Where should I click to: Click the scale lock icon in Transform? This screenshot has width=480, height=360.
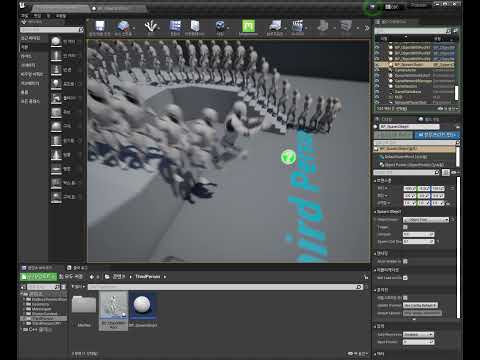[448, 203]
